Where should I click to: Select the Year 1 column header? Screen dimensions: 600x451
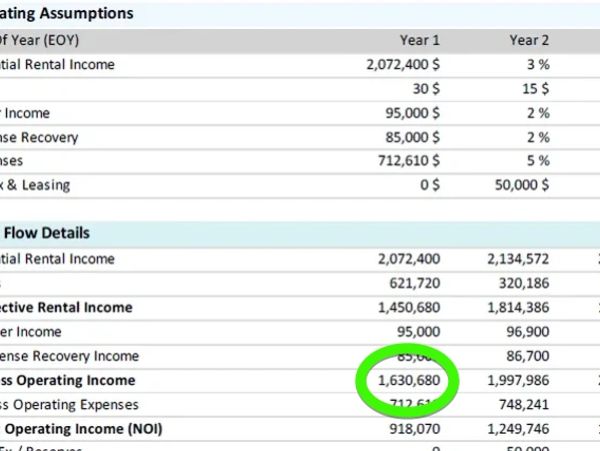pos(420,40)
